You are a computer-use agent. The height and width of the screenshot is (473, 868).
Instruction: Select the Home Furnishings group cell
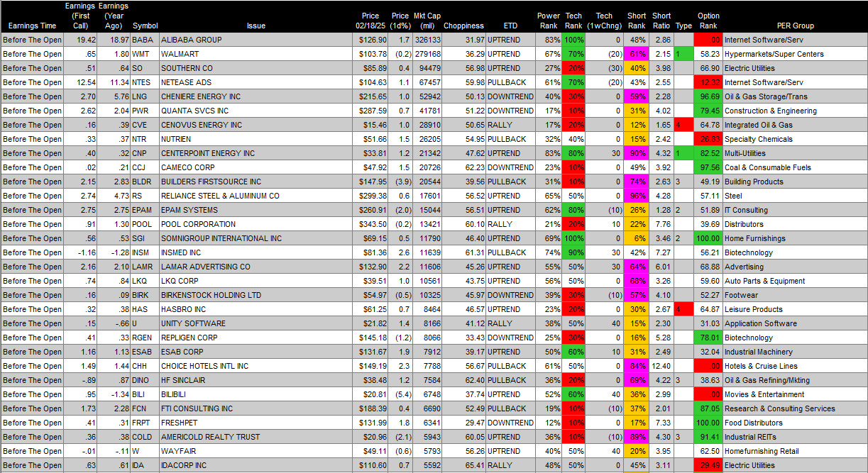pos(794,238)
